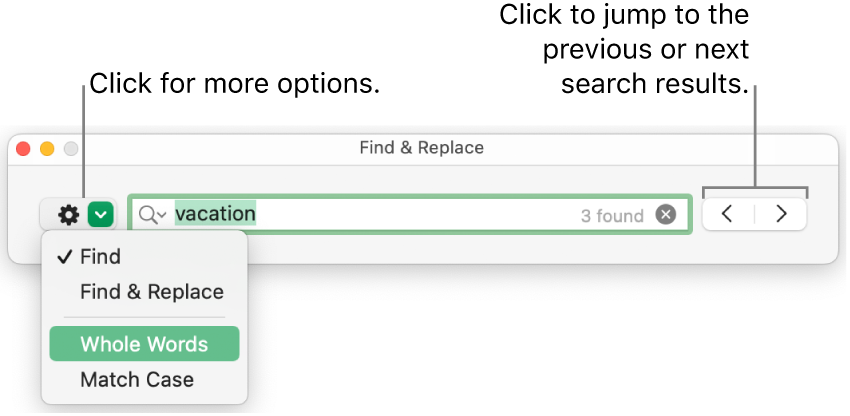
Task: Jump to the previous search result
Action: pyautogui.click(x=728, y=214)
